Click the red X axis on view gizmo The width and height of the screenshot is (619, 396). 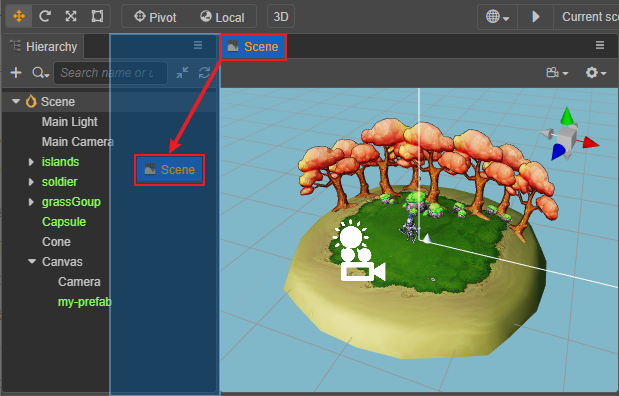[x=590, y=143]
